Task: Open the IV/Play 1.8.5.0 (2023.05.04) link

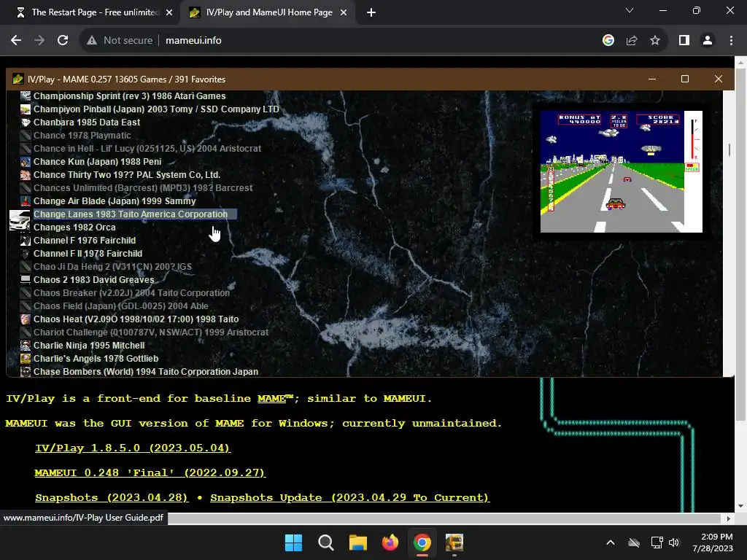Action: pos(133,448)
